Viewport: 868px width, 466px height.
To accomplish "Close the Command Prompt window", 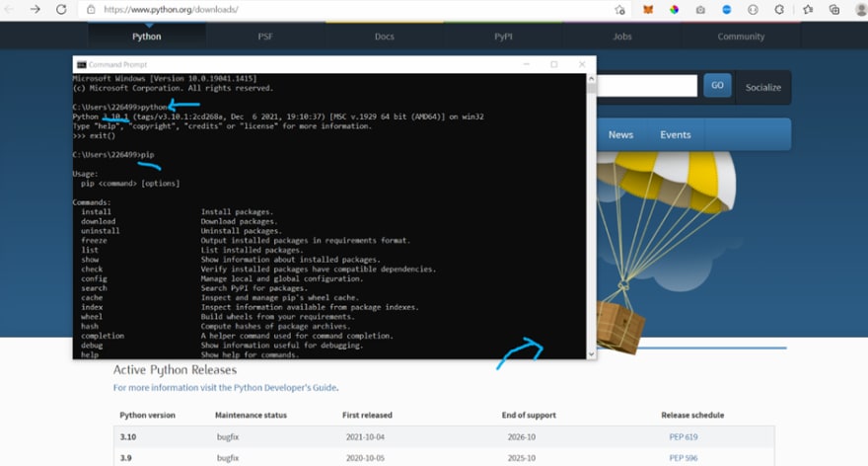I will 582,64.
